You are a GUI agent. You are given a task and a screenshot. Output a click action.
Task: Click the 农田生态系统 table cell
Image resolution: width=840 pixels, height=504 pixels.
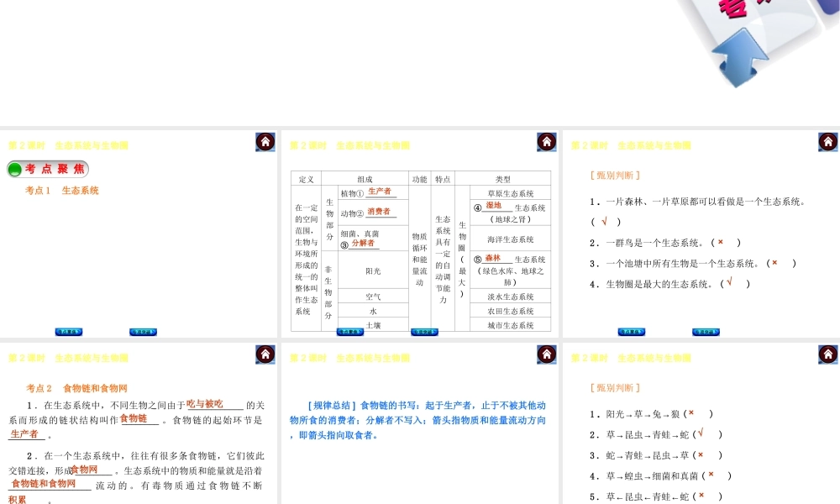coord(510,311)
